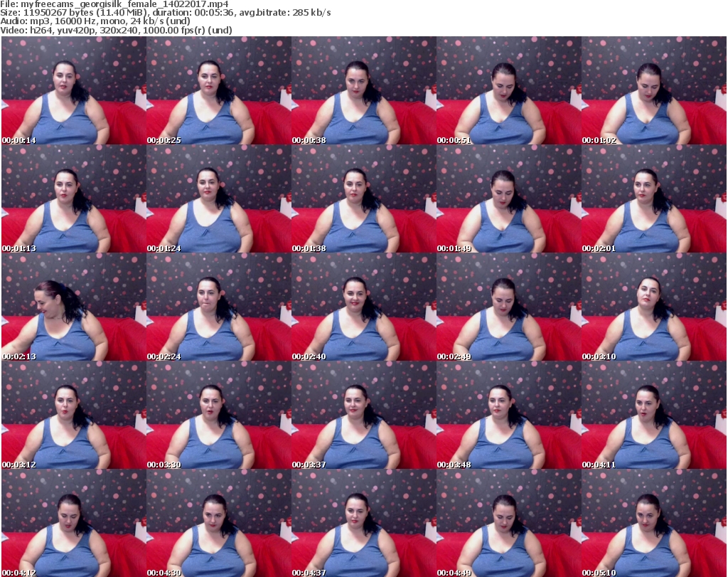Choose the frame with timestamp 00:04:37
The height and width of the screenshot is (577, 728).
(363, 523)
